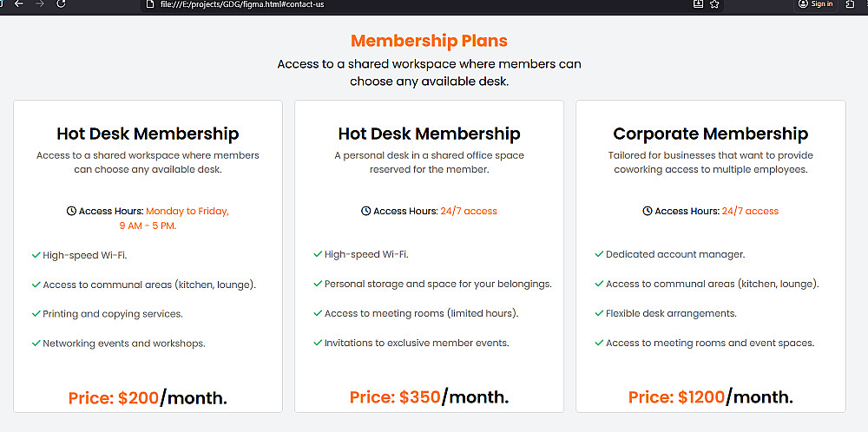Viewport: 868px width, 432px height.
Task: Click checkmark next to Personal storage feature
Action: click(318, 284)
